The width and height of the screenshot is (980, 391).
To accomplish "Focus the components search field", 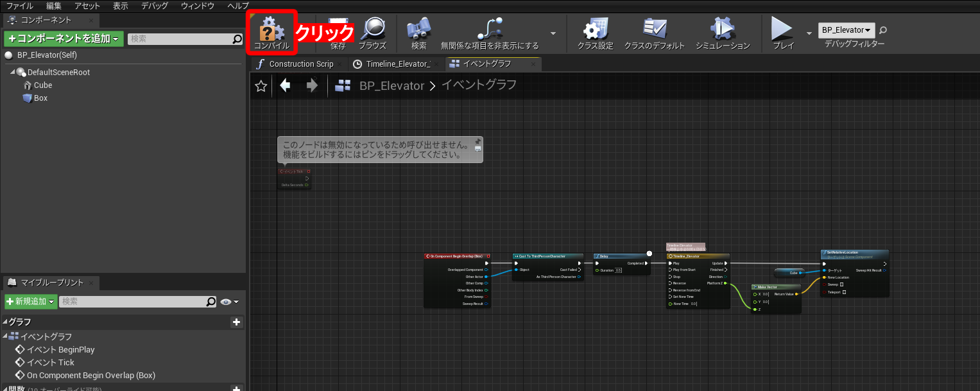I will point(186,39).
